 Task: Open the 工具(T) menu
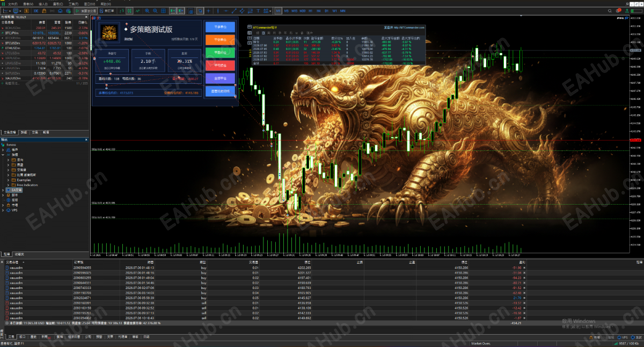click(x=74, y=4)
